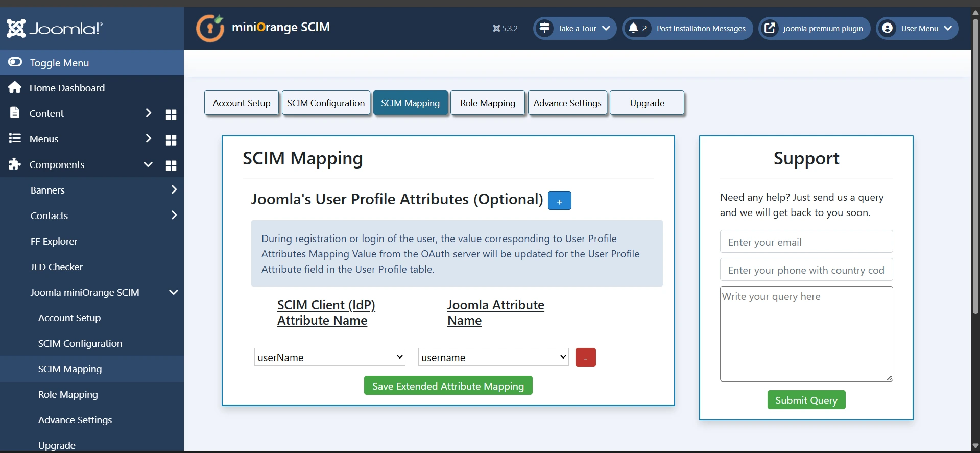Expand the Banners submenu arrow

pyautogui.click(x=174, y=189)
